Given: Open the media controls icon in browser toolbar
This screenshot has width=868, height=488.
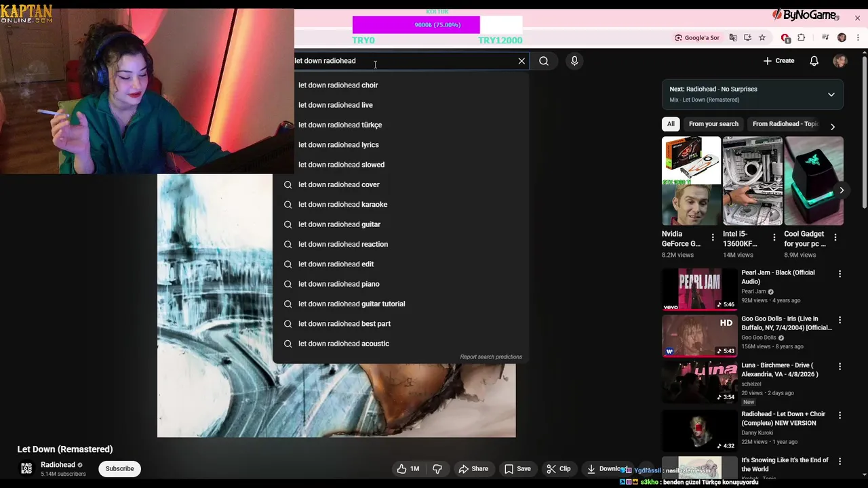Looking at the screenshot, I should coord(825,38).
